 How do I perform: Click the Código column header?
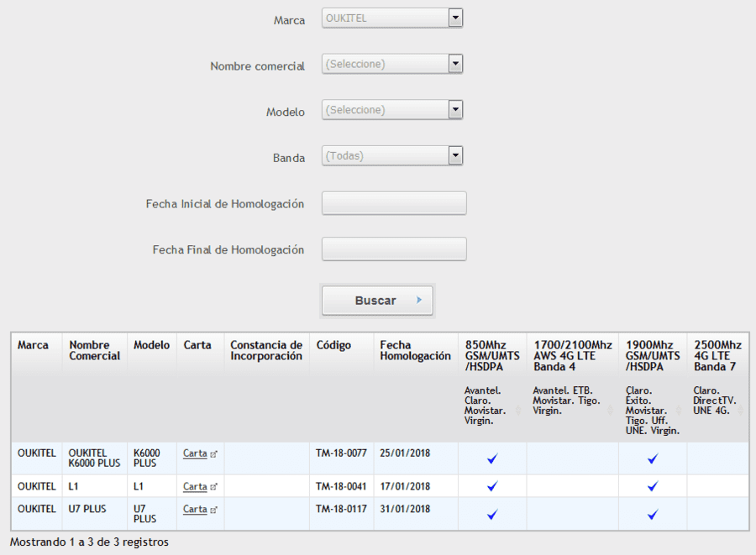click(333, 345)
